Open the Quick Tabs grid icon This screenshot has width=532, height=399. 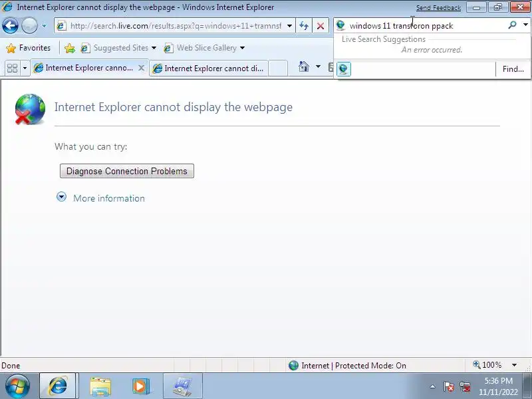[12, 68]
